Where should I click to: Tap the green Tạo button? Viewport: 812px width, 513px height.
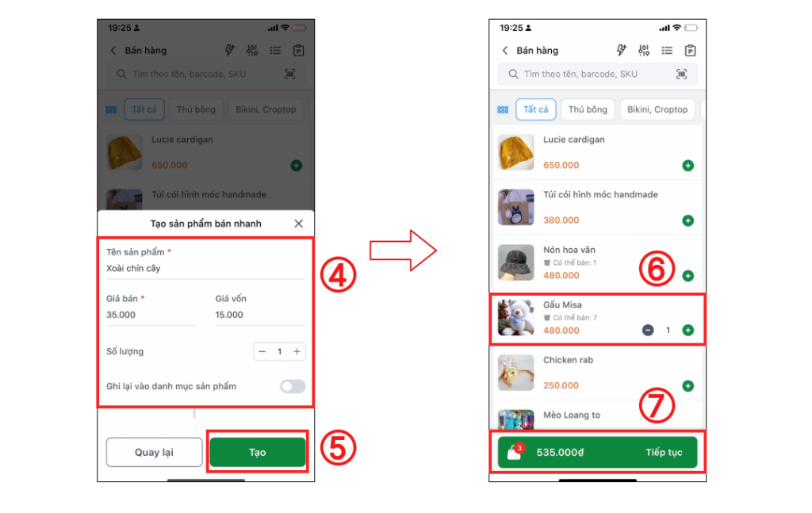258,452
